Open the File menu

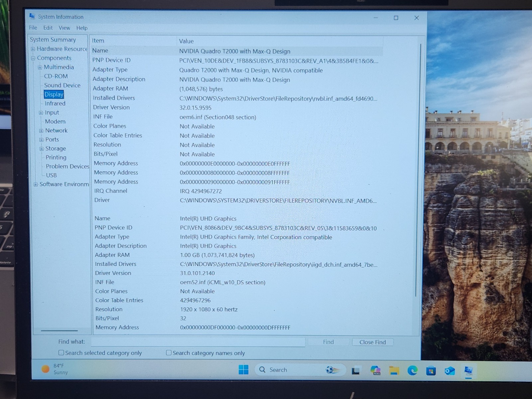[33, 28]
